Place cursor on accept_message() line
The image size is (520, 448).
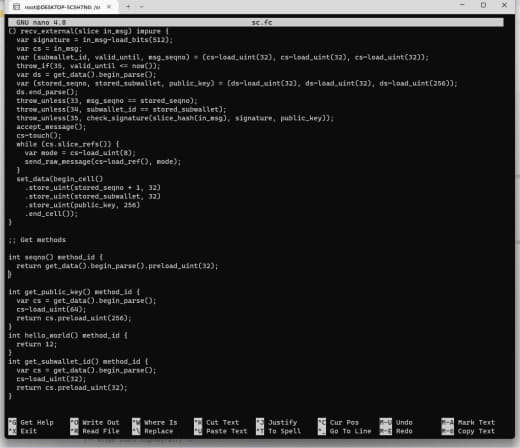(x=51, y=127)
